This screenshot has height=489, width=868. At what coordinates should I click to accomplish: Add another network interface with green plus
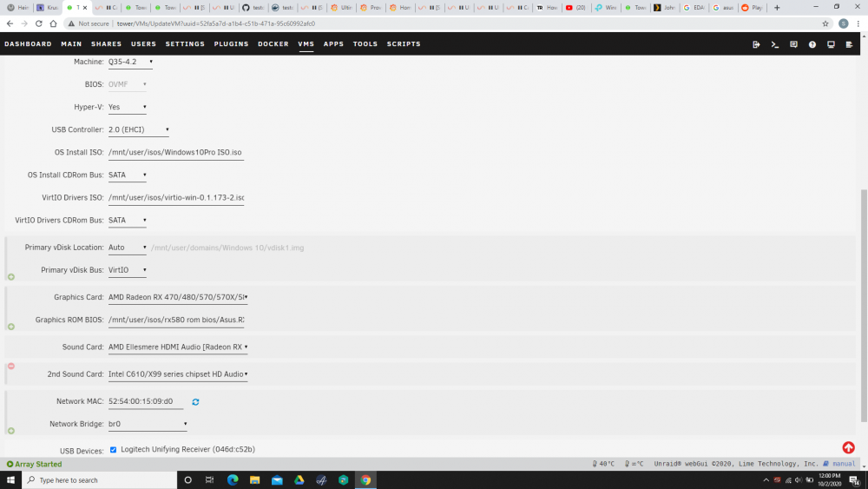[11, 431]
